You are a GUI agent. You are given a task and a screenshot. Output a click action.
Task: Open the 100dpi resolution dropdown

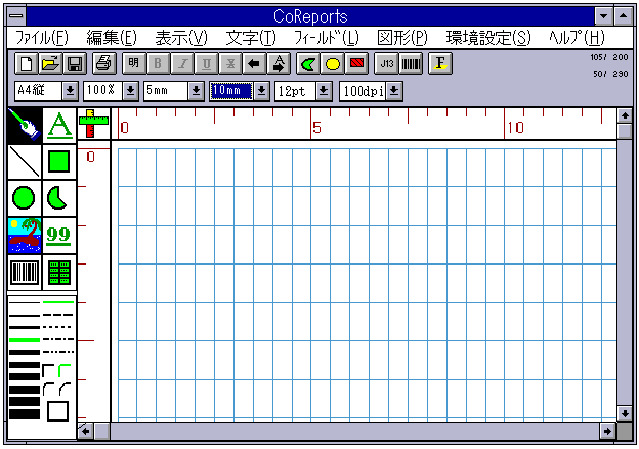point(394,91)
